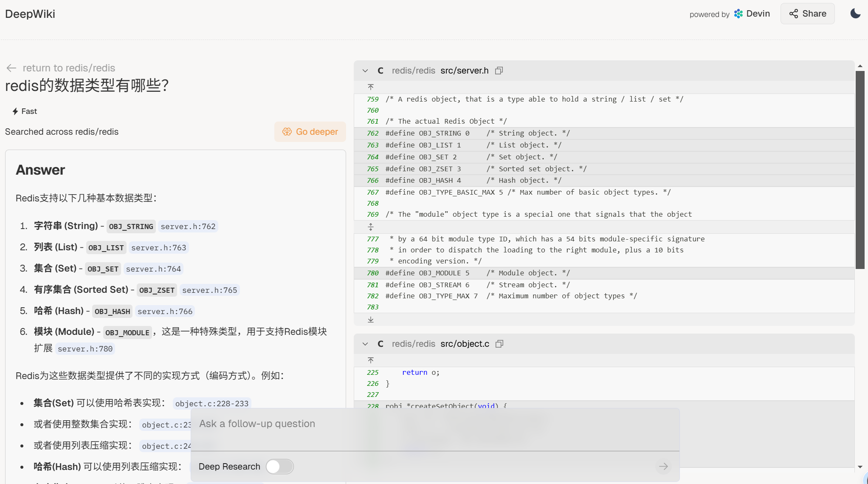The height and width of the screenshot is (484, 868).
Task: Click the OBJ_MODULE code label
Action: point(127,333)
